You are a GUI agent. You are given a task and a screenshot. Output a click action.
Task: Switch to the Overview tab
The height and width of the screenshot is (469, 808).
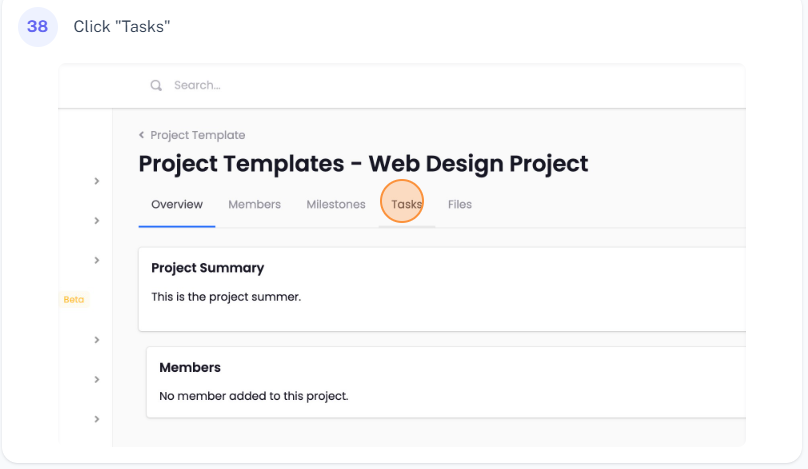[x=177, y=205]
